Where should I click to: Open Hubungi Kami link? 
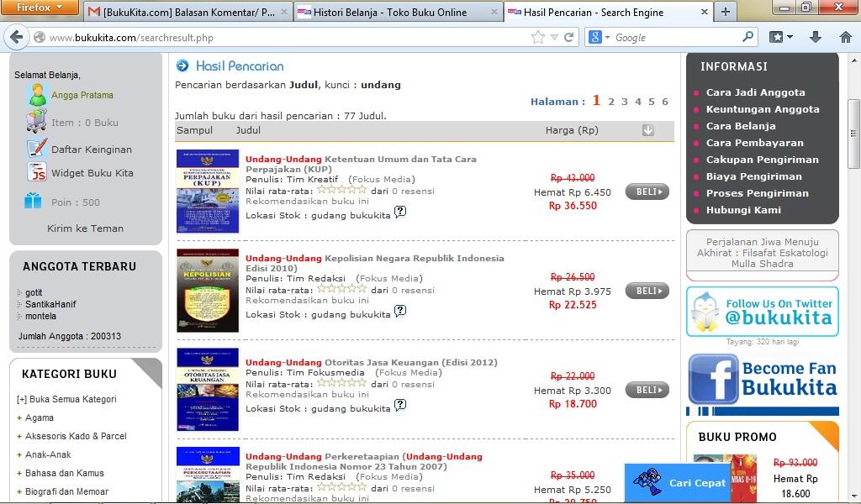pyautogui.click(x=743, y=209)
